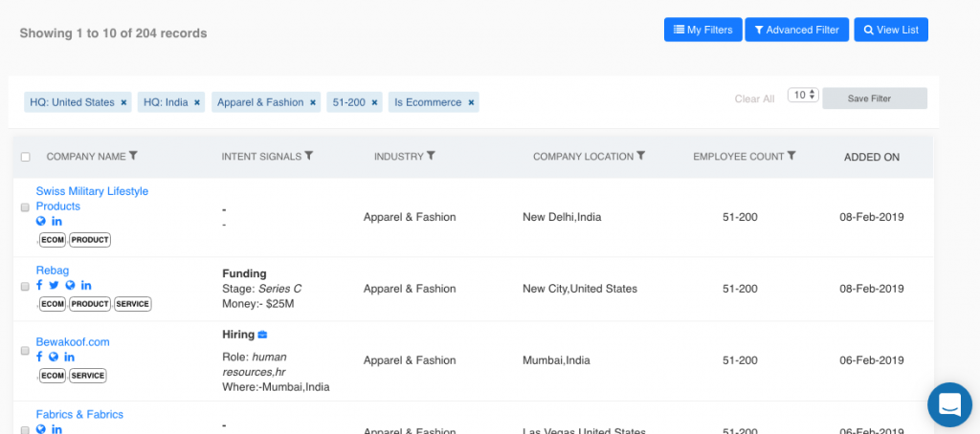Click the ECOM tag under Swiss Military
Viewport: 980px width, 434px height.
[53, 240]
